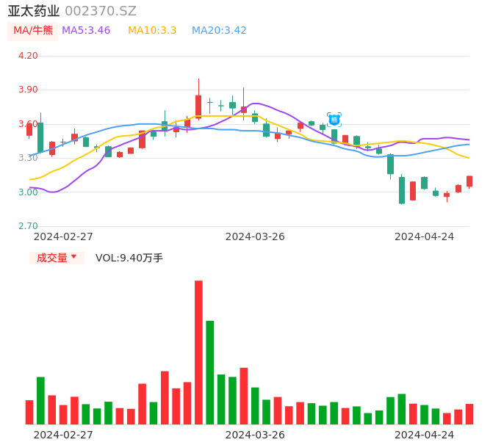Screen dimensions: 504x445
Task: Click the 002370.SZ ticker code
Action: [x=101, y=11]
